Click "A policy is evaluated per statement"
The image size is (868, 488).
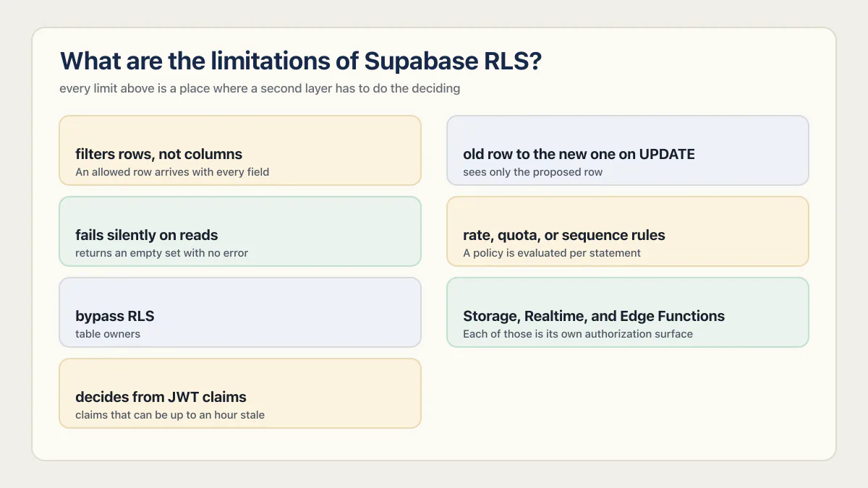(552, 253)
